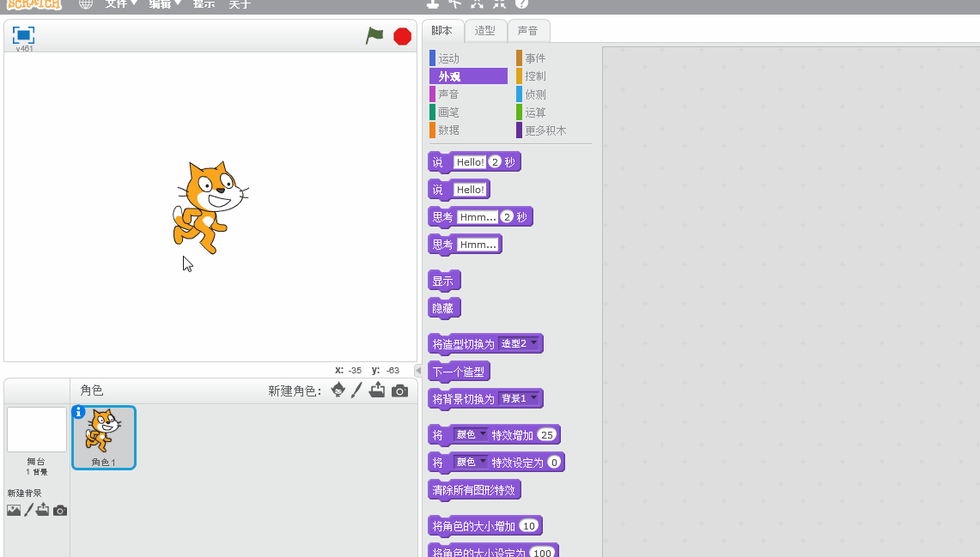This screenshot has height=557, width=980.
Task: Switch to the 声音 tab
Action: [527, 31]
